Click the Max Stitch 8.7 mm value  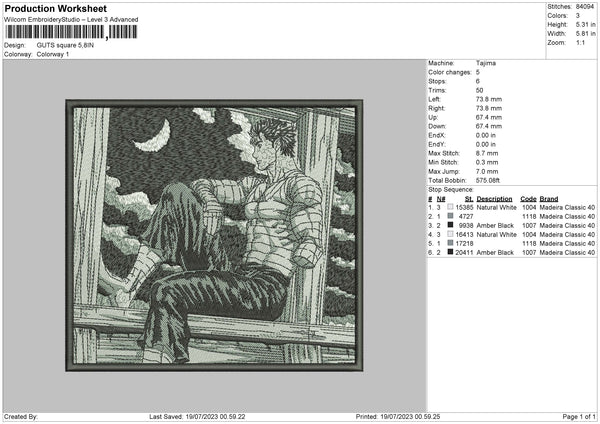click(x=487, y=153)
